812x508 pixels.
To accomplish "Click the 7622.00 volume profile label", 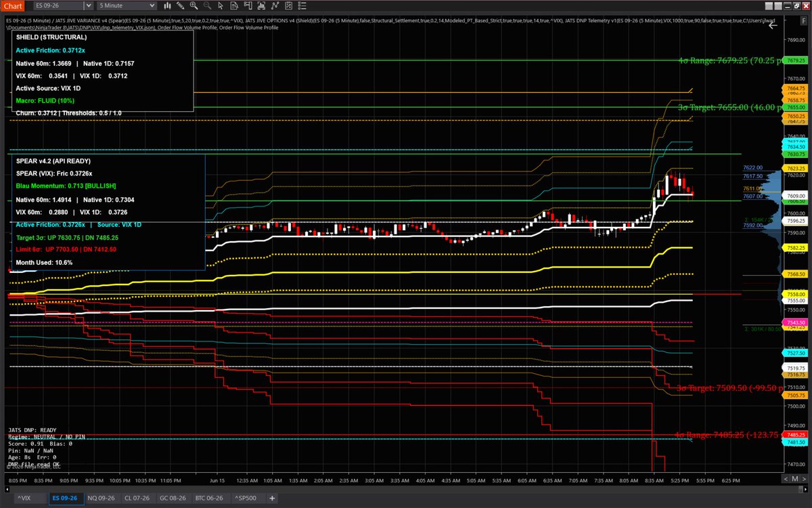I will (753, 167).
